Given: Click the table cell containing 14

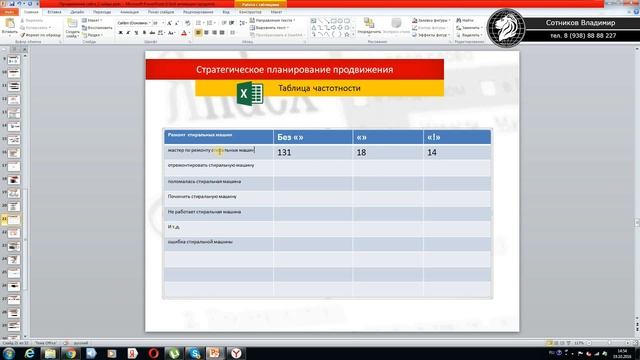Looking at the screenshot, I should pyautogui.click(x=457, y=152).
